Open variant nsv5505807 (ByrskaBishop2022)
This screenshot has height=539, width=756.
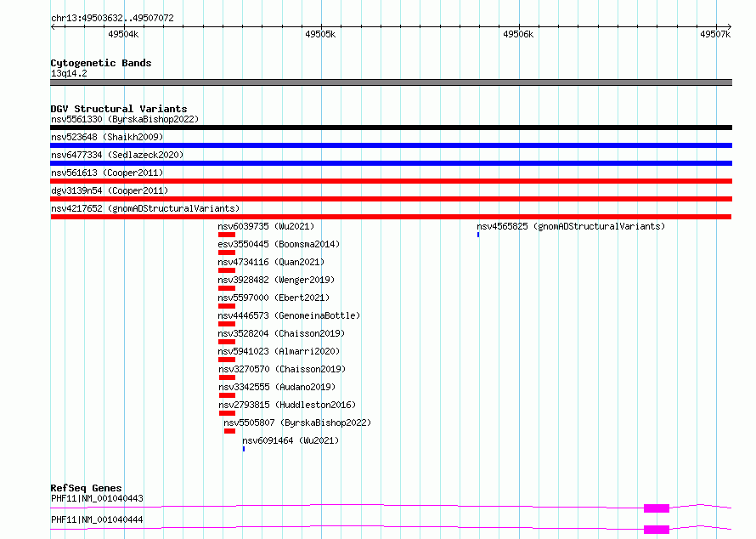[297, 423]
